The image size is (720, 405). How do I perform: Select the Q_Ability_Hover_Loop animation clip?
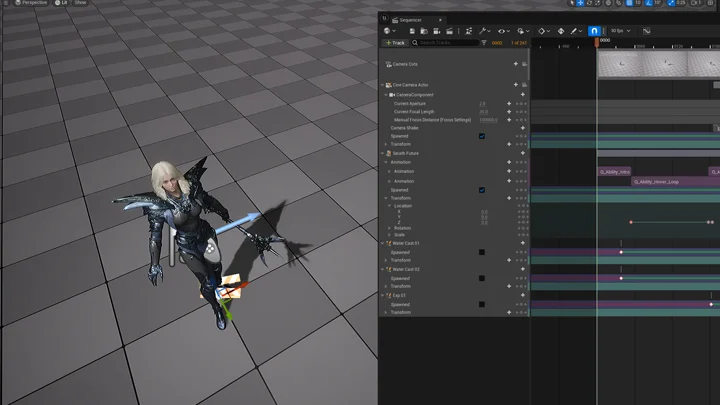pos(675,182)
